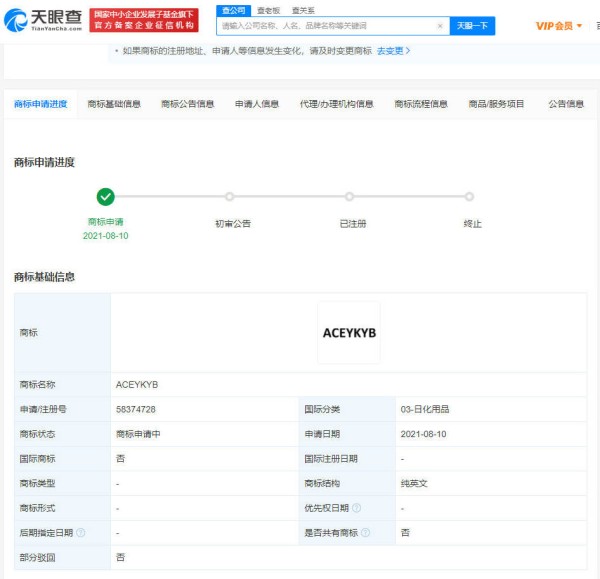The width and height of the screenshot is (600, 579).
Task: Click the 已注册 progress step circle
Action: (349, 197)
